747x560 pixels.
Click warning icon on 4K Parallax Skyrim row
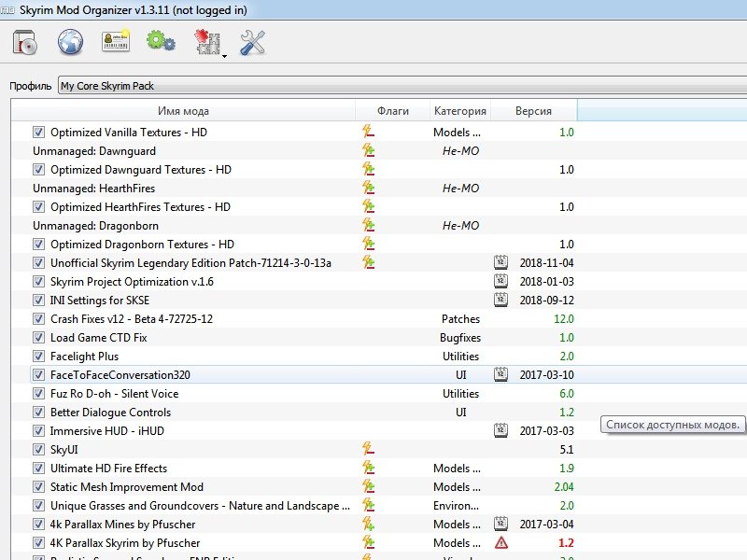click(501, 543)
